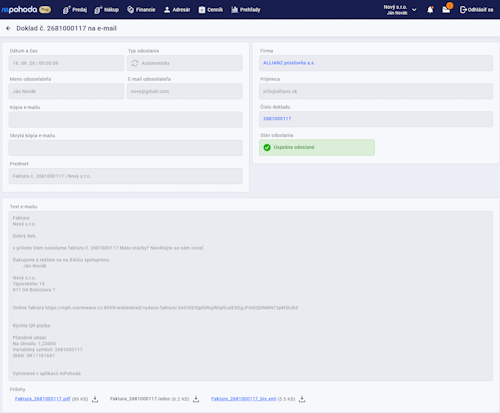
Task: Click the Pro badge next to logo
Action: pos(45,10)
